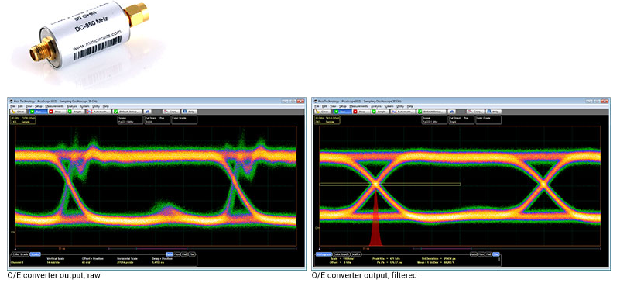
Task: Click the blue undo arrow in filtered-output window
Action: point(451,112)
